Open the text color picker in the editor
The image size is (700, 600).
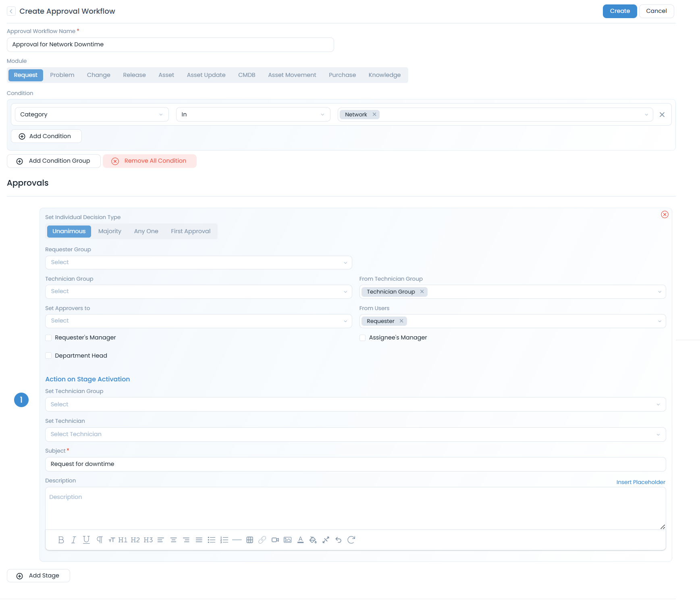301,540
